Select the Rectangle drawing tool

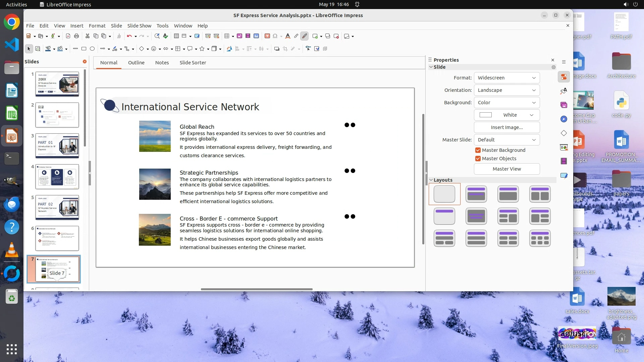coord(84,49)
